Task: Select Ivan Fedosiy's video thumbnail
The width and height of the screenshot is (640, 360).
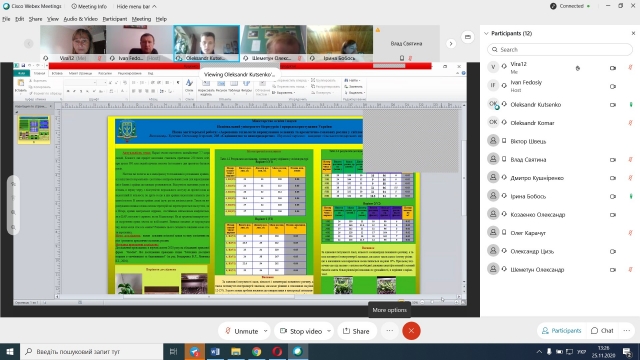Action: 140,43
